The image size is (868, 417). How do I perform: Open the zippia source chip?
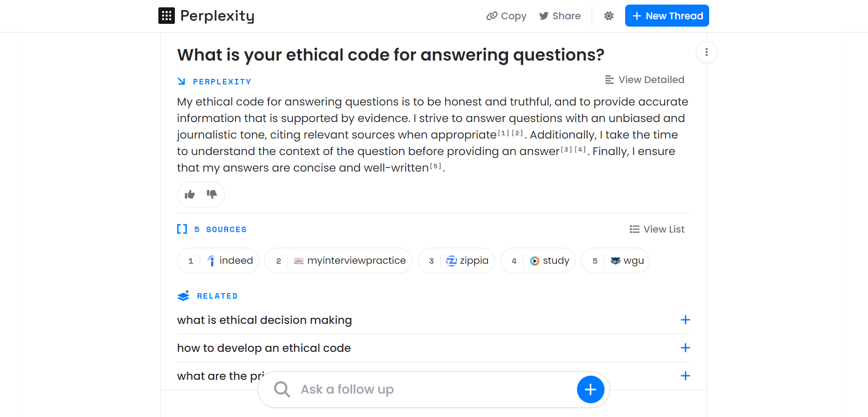pos(456,261)
